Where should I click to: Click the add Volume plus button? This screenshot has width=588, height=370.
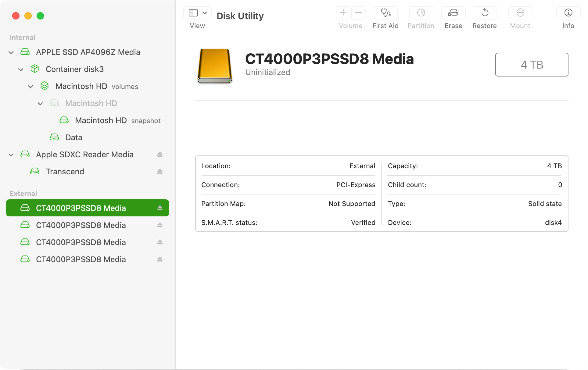coord(343,12)
